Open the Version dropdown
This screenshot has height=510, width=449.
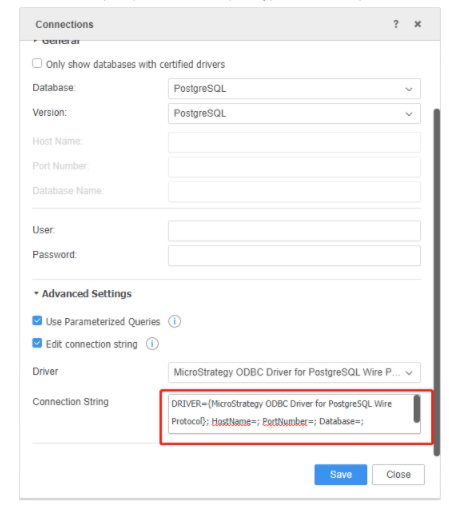(x=294, y=114)
